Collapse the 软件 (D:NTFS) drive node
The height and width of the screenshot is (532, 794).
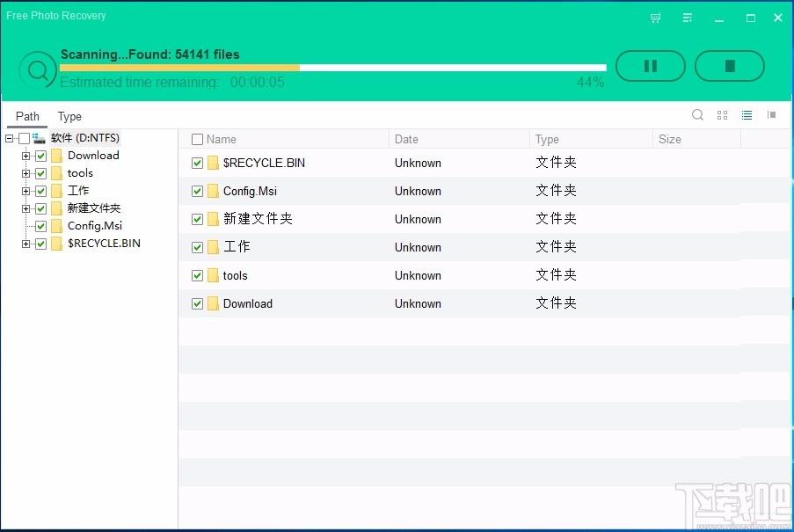pos(9,138)
